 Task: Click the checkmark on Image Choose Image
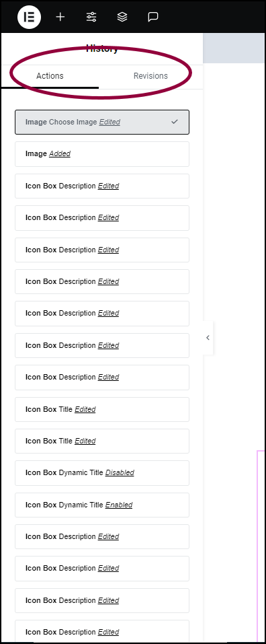175,122
